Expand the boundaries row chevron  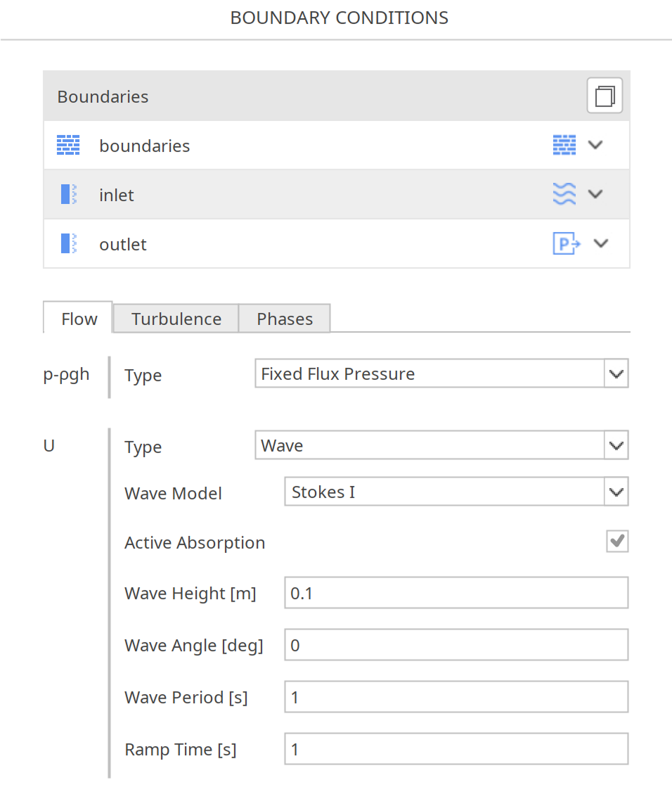tap(595, 145)
